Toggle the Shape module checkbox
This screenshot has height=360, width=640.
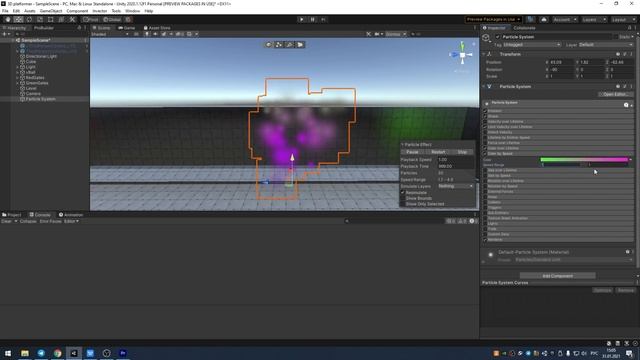[x=485, y=116]
